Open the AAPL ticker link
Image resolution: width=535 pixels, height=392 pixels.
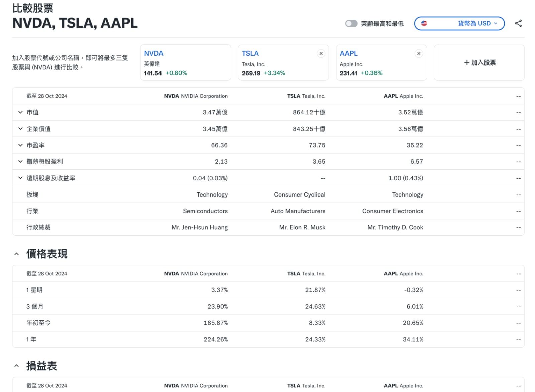(349, 53)
